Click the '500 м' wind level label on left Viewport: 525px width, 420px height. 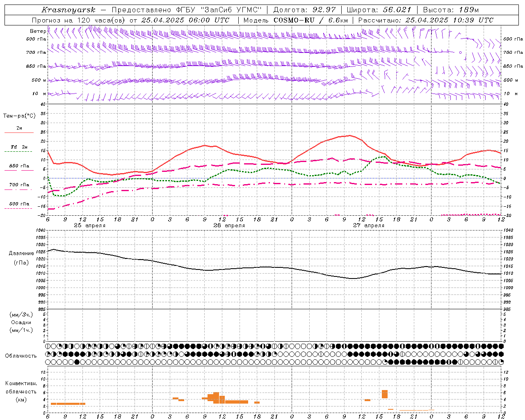pos(39,80)
